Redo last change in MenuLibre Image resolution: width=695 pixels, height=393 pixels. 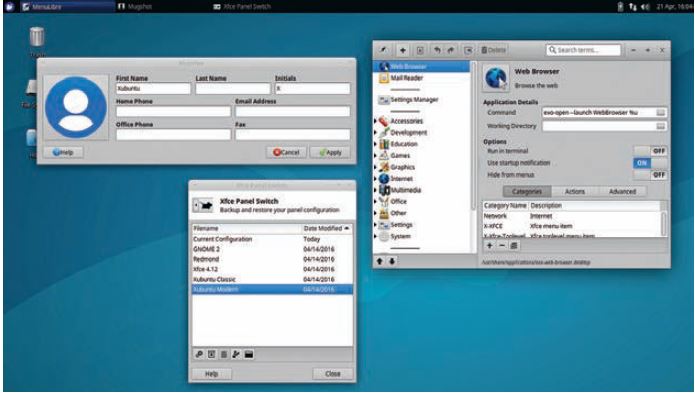point(451,50)
